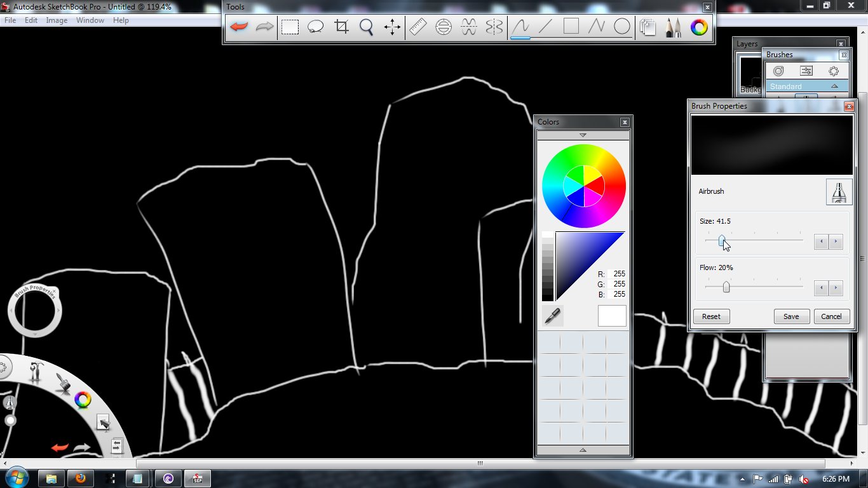Open Firefox from the taskbar
The image size is (868, 488).
[x=81, y=478]
